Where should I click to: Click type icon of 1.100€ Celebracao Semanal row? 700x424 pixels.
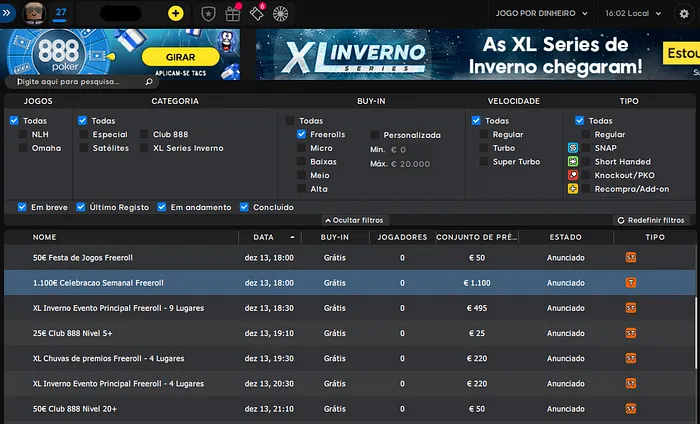click(630, 283)
